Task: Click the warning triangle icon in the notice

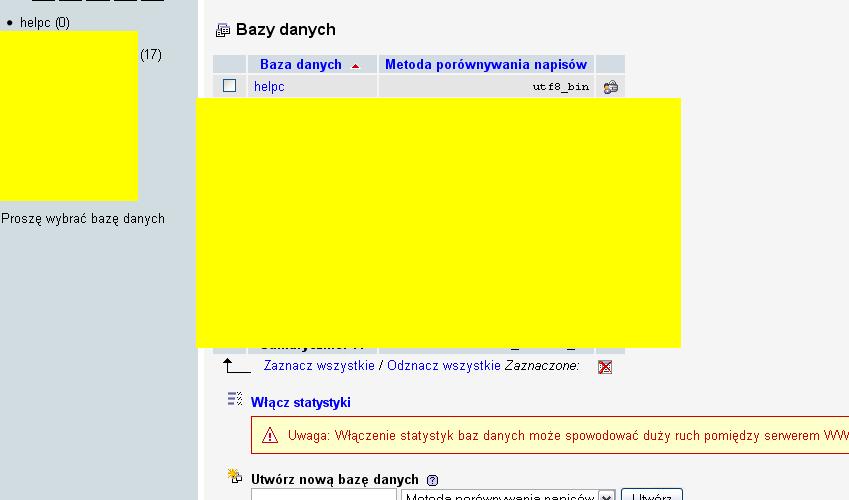Action: tap(270, 435)
